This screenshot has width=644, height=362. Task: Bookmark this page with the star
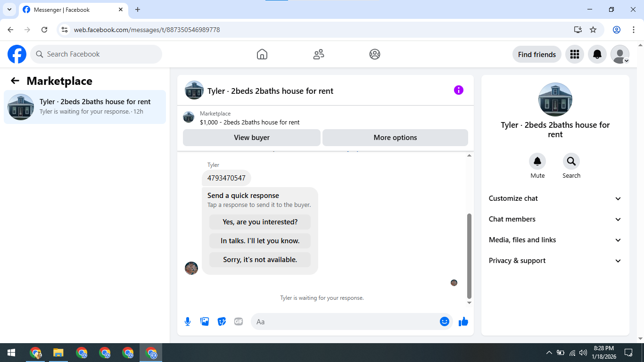593,30
